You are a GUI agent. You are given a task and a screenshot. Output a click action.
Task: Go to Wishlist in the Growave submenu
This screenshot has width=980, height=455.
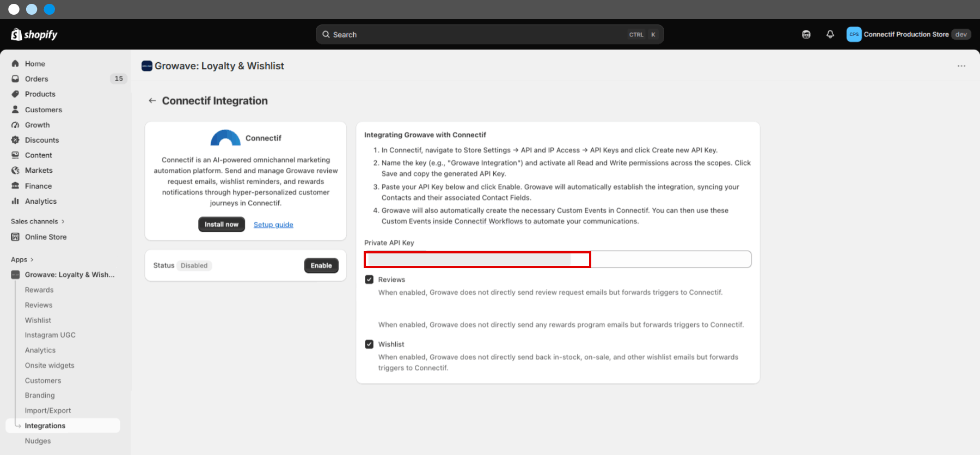[38, 320]
